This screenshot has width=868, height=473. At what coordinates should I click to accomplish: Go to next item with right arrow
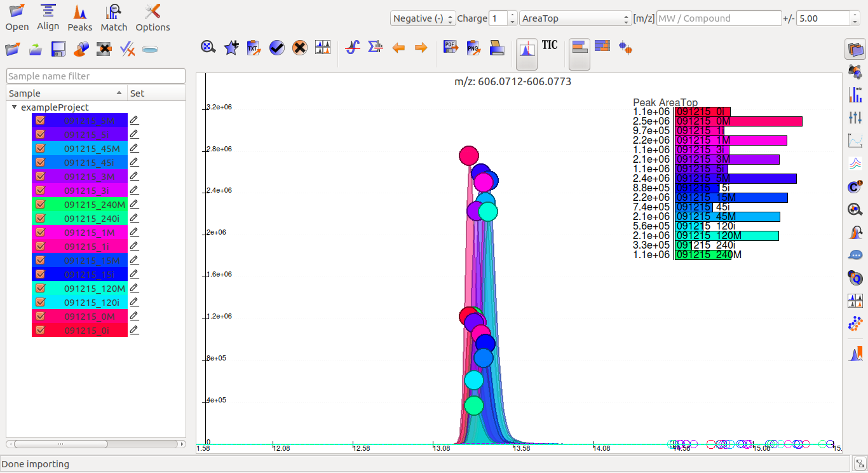[x=421, y=47]
